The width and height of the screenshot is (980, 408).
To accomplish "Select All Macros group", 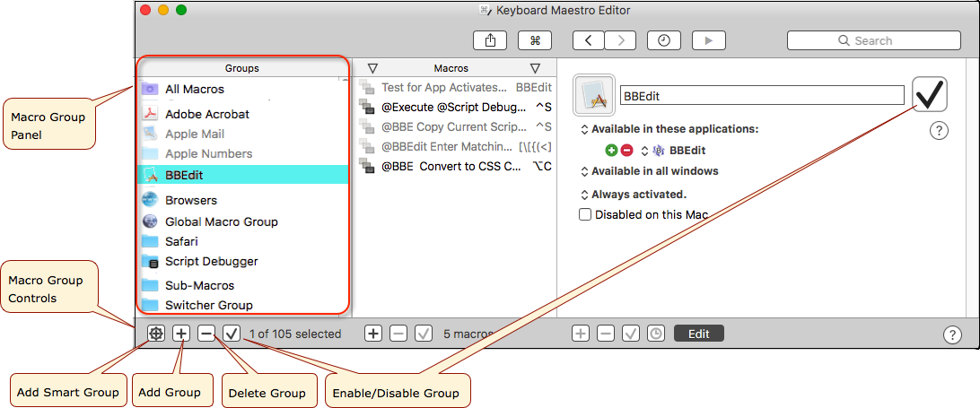I will [x=241, y=90].
